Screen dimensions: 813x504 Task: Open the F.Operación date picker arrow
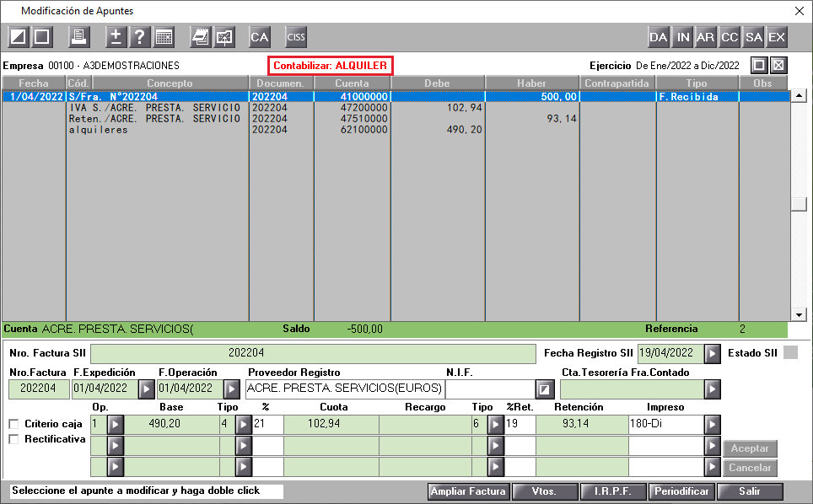(x=232, y=389)
